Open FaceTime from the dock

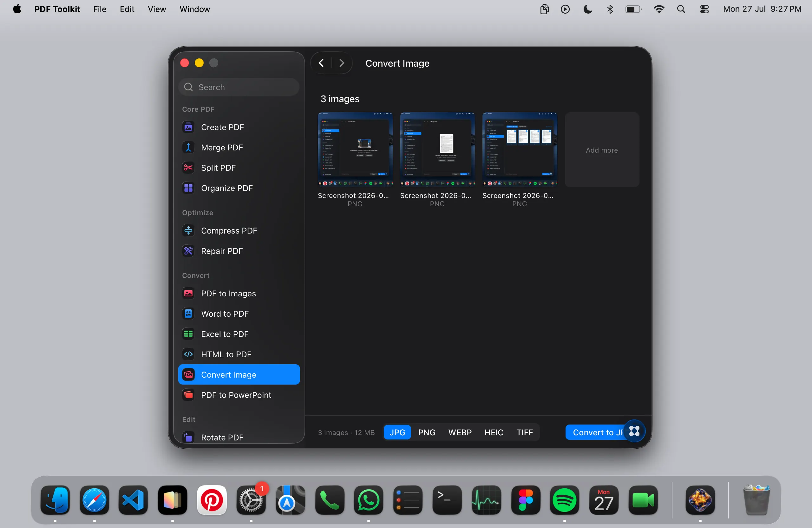coord(643,500)
